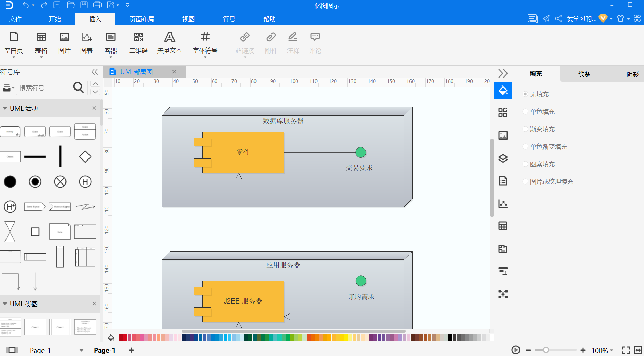Add a new page with plus button
The height and width of the screenshot is (356, 644).
click(x=131, y=350)
